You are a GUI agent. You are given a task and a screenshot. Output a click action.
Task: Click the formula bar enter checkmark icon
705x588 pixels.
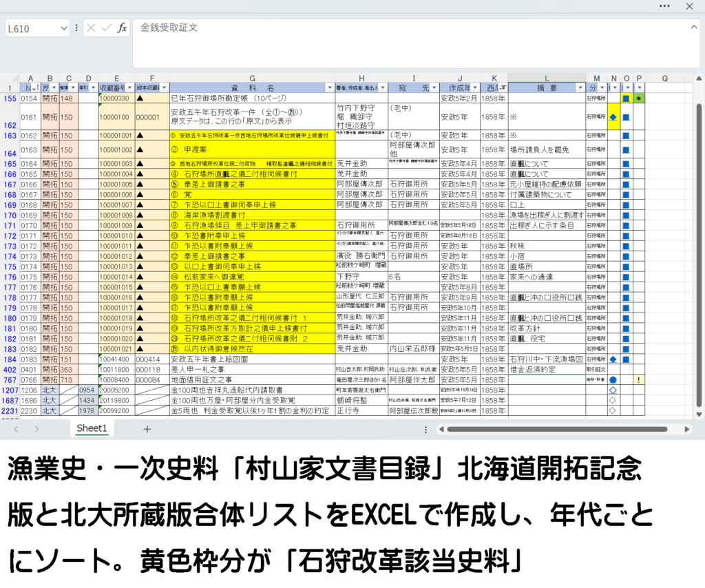tap(106, 28)
